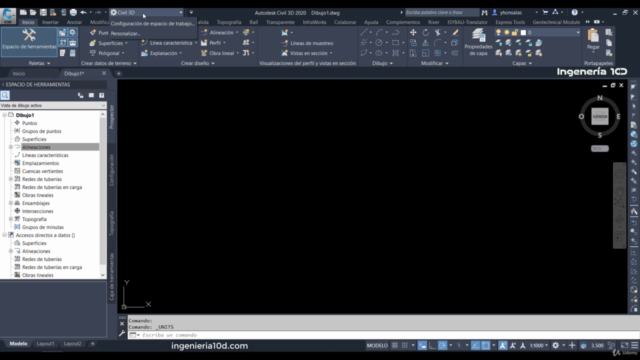
Task: Switch to the Insertar ribbon tab
Action: tap(50, 22)
